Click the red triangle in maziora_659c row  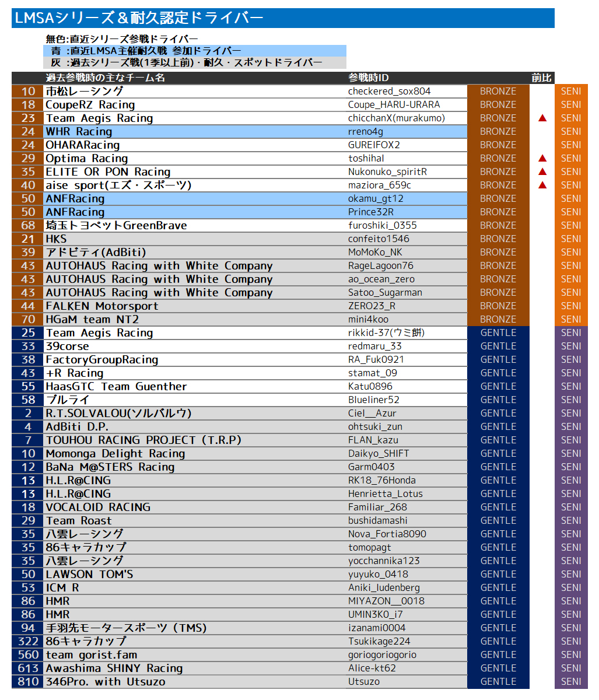tap(542, 185)
